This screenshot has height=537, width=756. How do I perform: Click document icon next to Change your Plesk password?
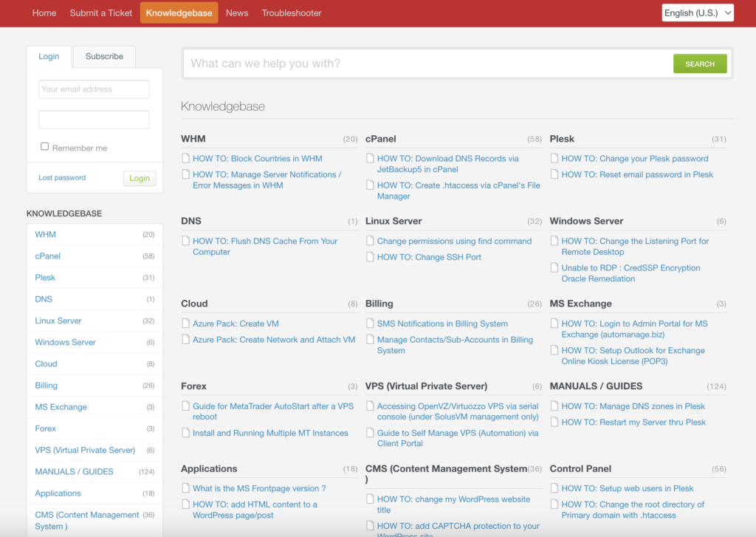click(554, 158)
